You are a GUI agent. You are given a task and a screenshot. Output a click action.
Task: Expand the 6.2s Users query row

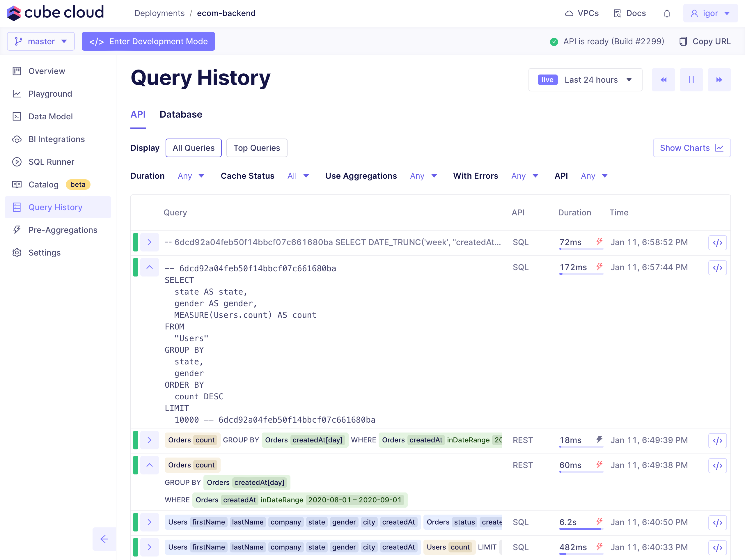(150, 522)
